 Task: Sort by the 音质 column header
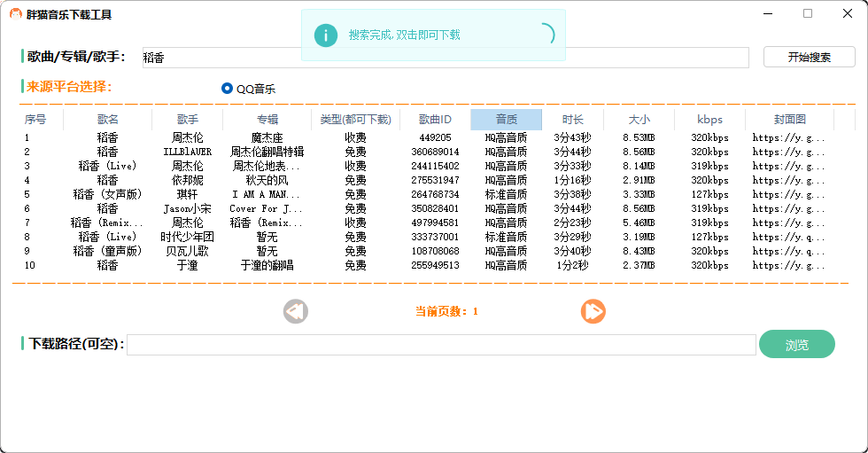pos(506,120)
